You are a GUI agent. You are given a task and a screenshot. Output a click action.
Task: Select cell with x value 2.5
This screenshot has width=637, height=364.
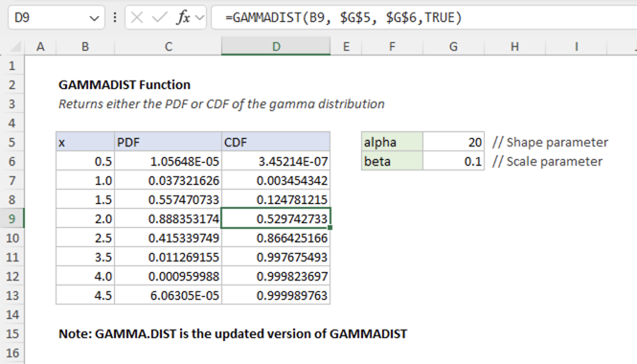click(85, 238)
